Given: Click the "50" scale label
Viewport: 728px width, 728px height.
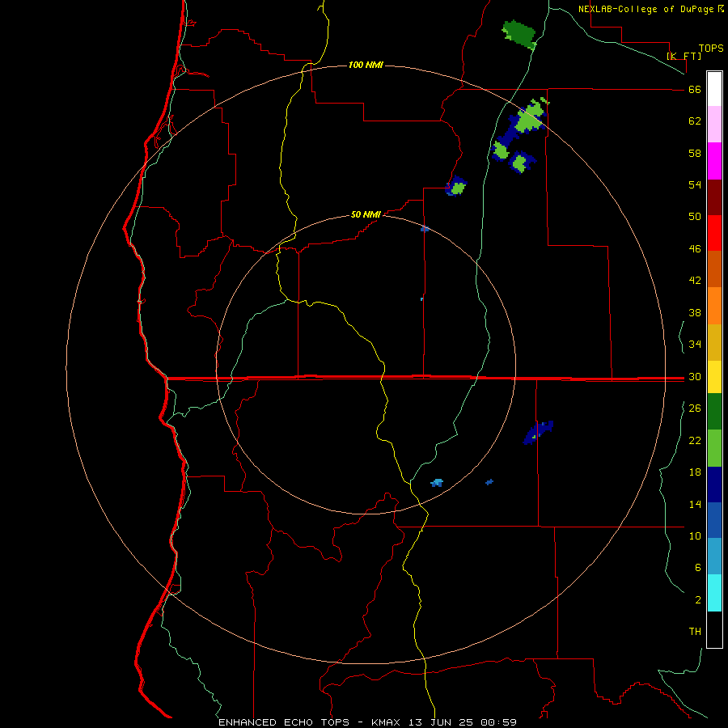Looking at the screenshot, I should coord(695,217).
